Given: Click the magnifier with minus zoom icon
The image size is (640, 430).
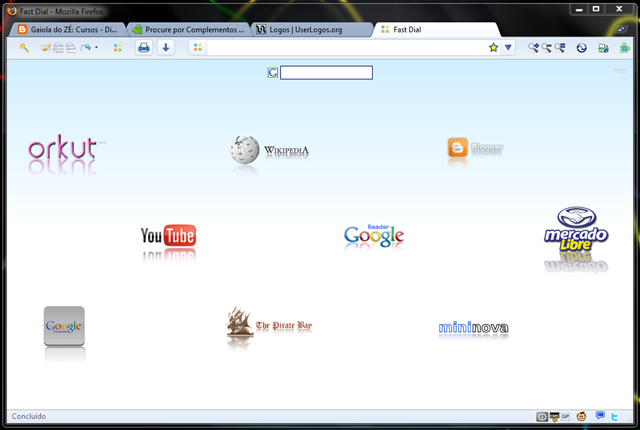Looking at the screenshot, I should click(546, 48).
